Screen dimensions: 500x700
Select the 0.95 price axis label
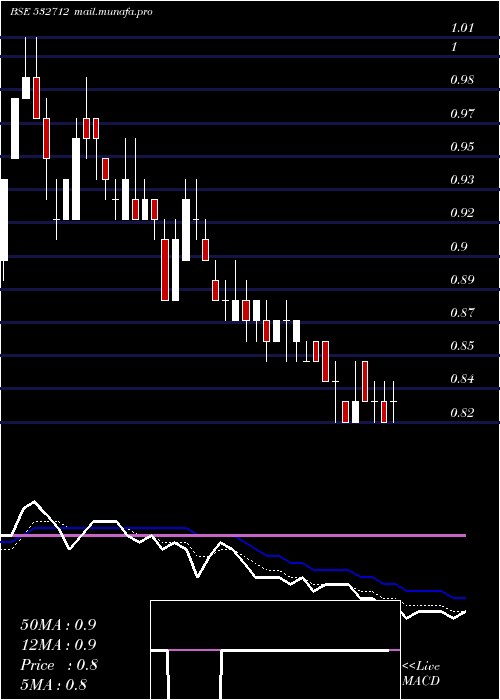pos(462,146)
